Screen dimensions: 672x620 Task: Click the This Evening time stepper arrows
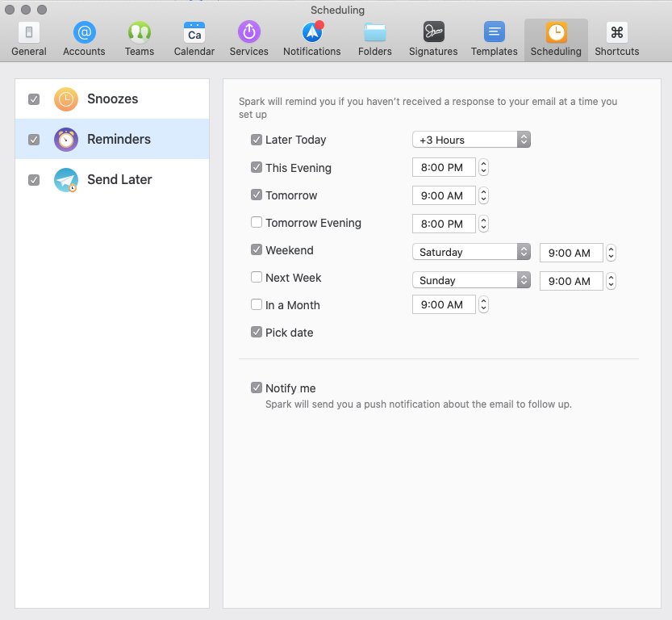(x=484, y=168)
